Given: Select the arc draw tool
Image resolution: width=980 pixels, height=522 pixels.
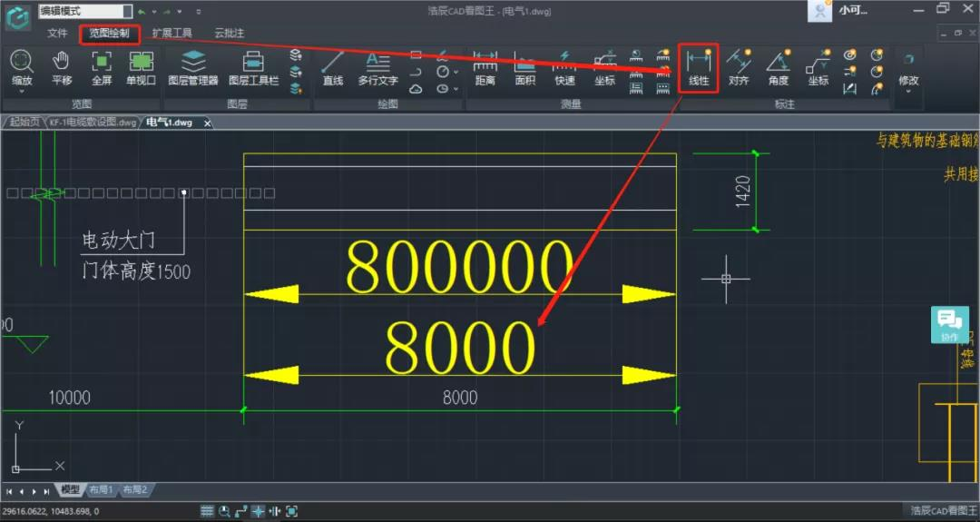Looking at the screenshot, I should tap(416, 72).
